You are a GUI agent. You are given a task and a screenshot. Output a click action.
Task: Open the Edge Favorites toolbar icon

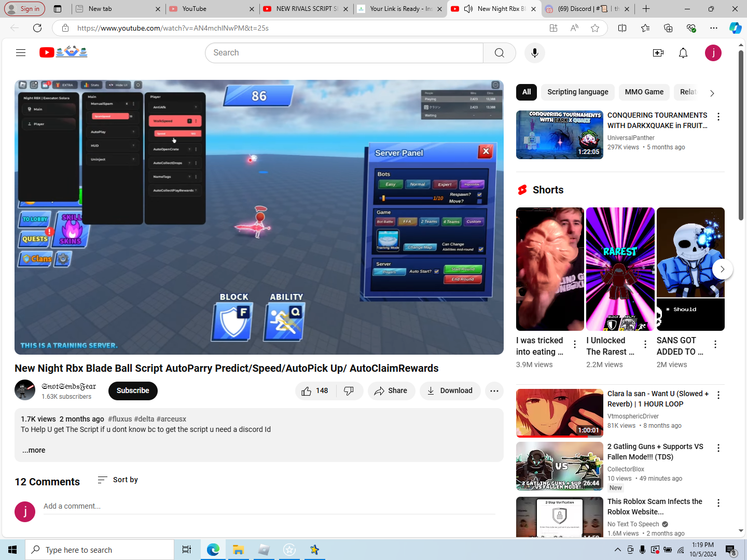click(x=645, y=28)
